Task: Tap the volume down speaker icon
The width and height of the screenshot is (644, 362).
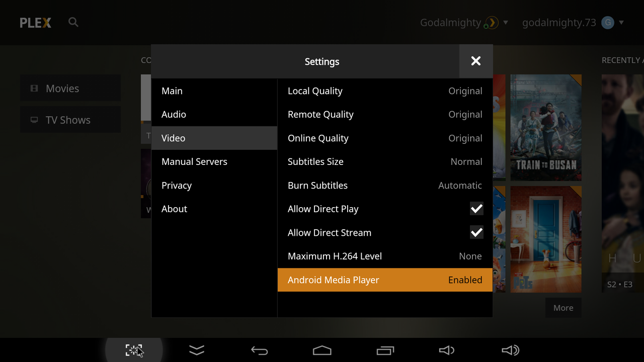Action: click(447, 350)
